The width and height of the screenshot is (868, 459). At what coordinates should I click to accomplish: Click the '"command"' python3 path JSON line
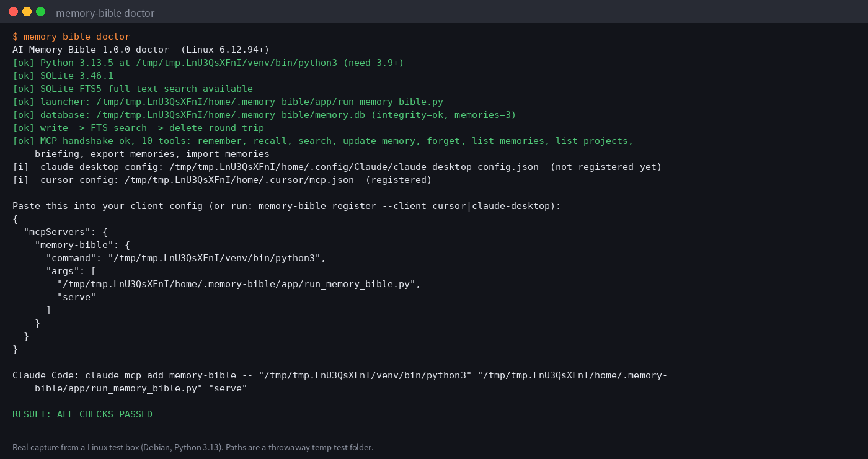coord(186,258)
